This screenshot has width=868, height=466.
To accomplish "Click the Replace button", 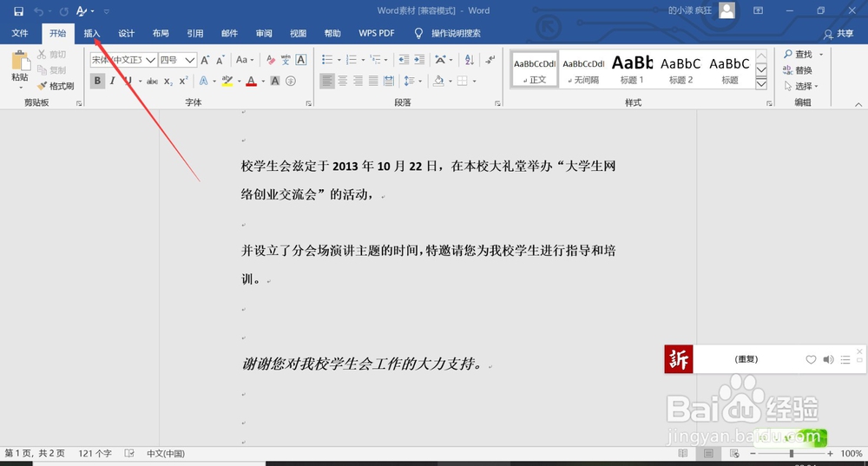I will click(x=798, y=69).
